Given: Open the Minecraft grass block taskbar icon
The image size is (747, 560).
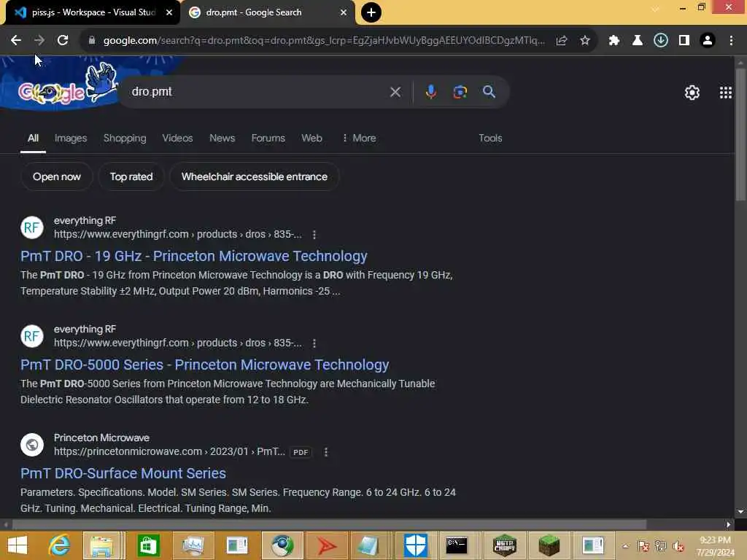Looking at the screenshot, I should (x=549, y=545).
